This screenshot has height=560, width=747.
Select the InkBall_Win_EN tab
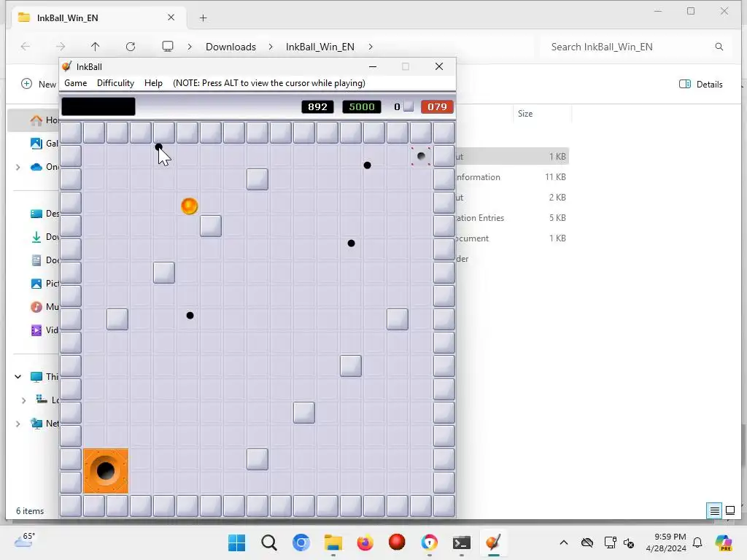coord(97,17)
